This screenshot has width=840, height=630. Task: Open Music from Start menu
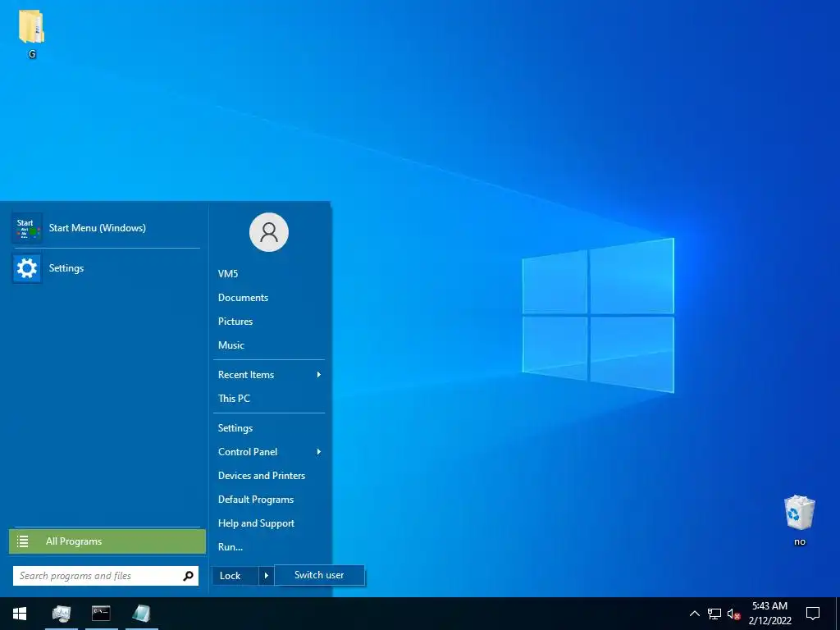point(268,345)
